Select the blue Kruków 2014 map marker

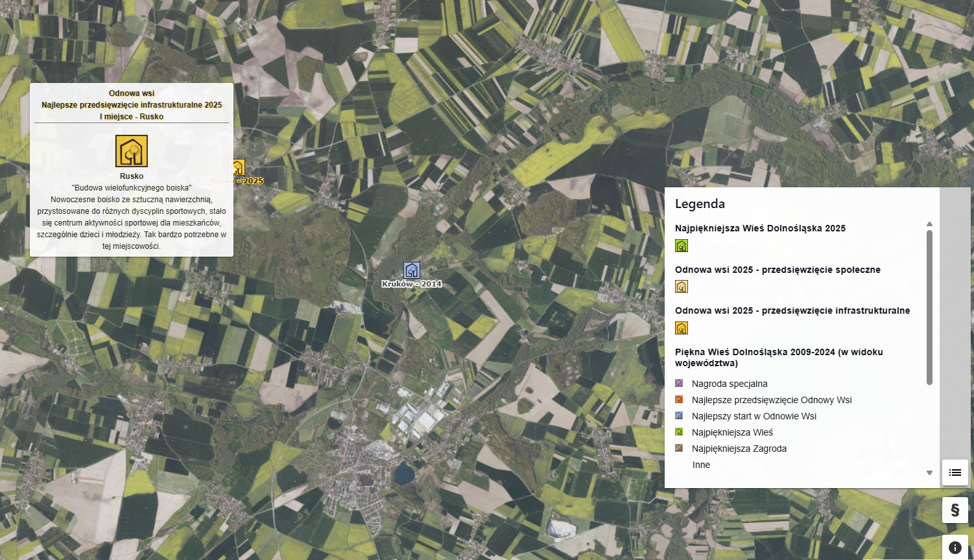(412, 270)
